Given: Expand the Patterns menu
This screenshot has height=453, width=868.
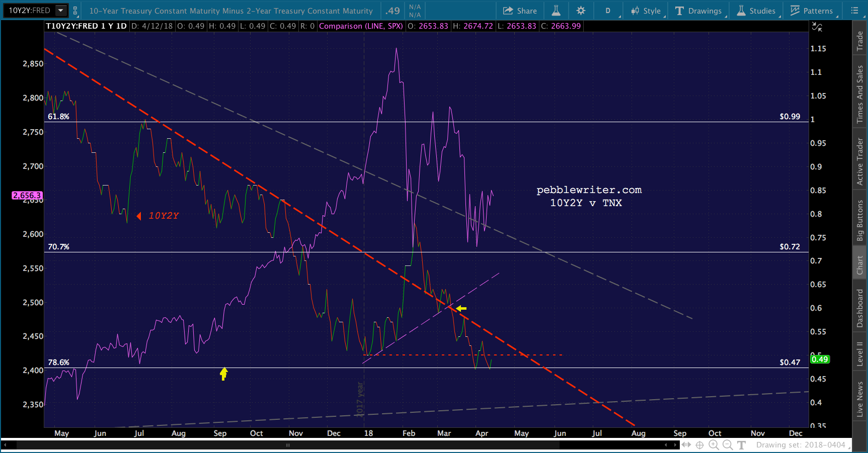Looking at the screenshot, I should point(812,11).
